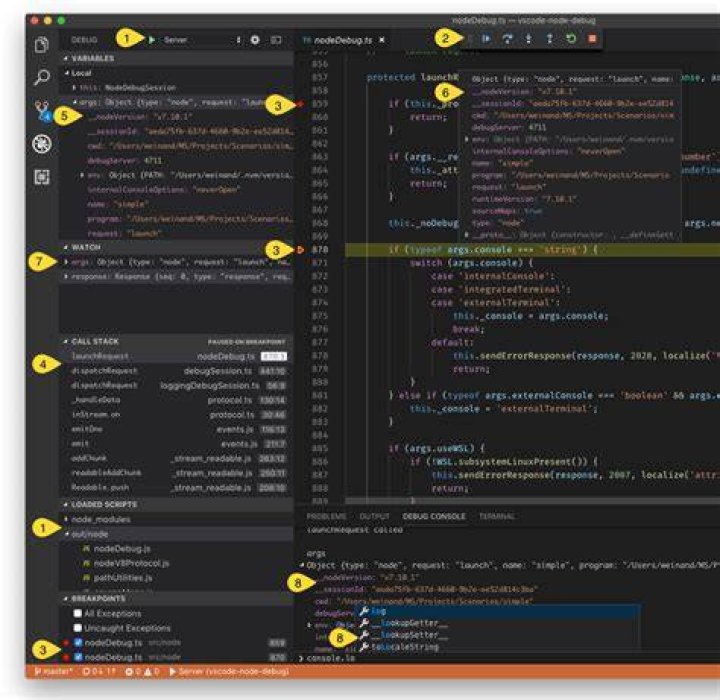Click the editor horizontal scrollbar
This screenshot has width=720, height=700.
(533, 500)
